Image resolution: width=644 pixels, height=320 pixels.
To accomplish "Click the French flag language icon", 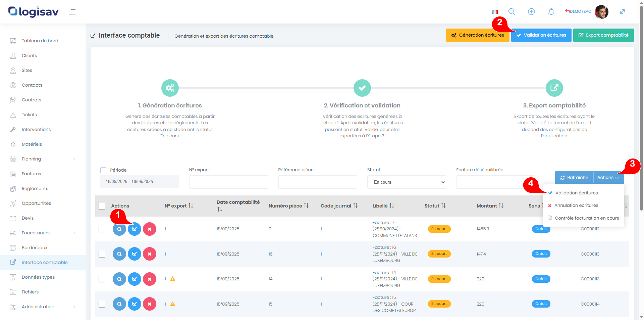I will (x=495, y=12).
